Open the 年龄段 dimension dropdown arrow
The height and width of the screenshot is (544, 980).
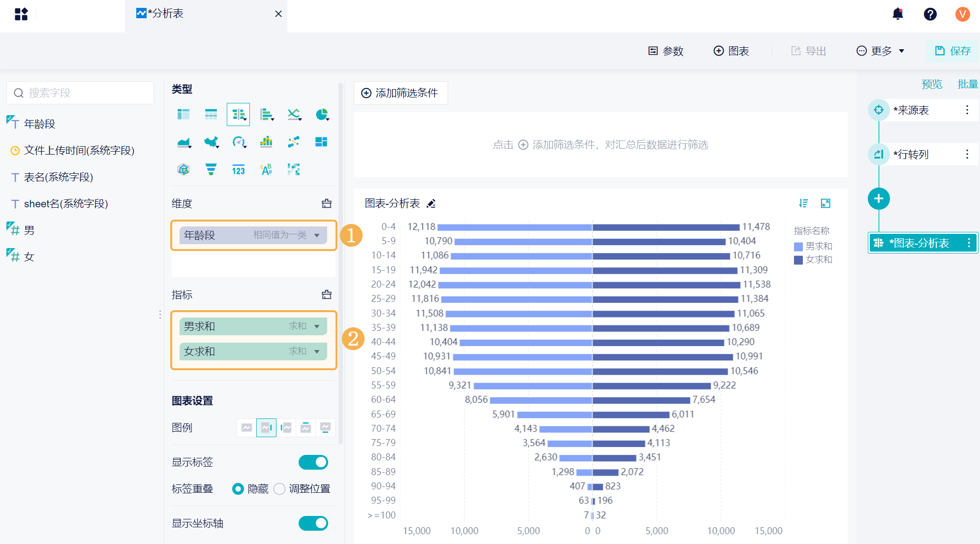click(x=317, y=235)
